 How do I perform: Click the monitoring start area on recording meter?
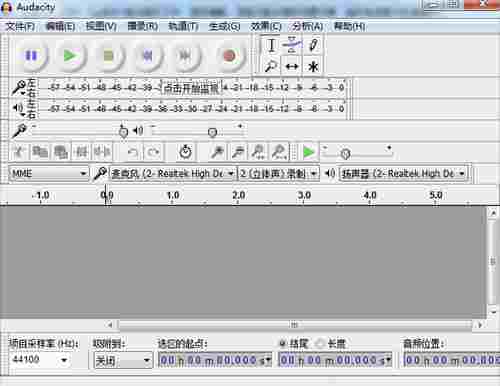[x=191, y=88]
